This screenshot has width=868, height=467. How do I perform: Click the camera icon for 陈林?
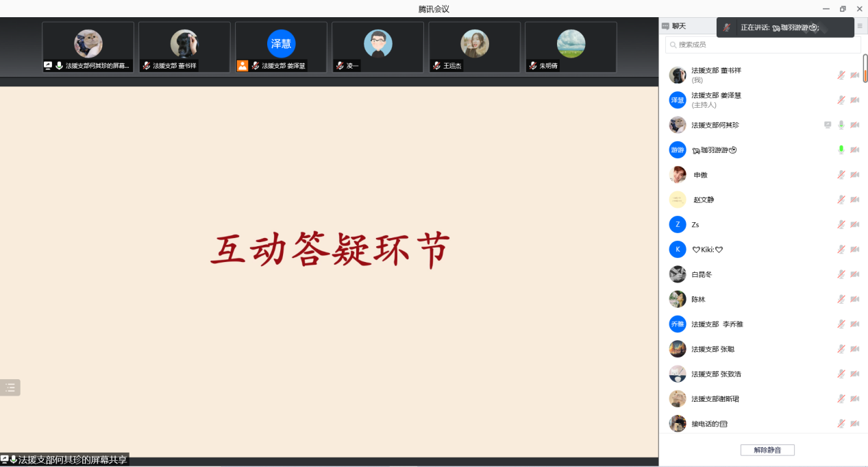coord(854,299)
